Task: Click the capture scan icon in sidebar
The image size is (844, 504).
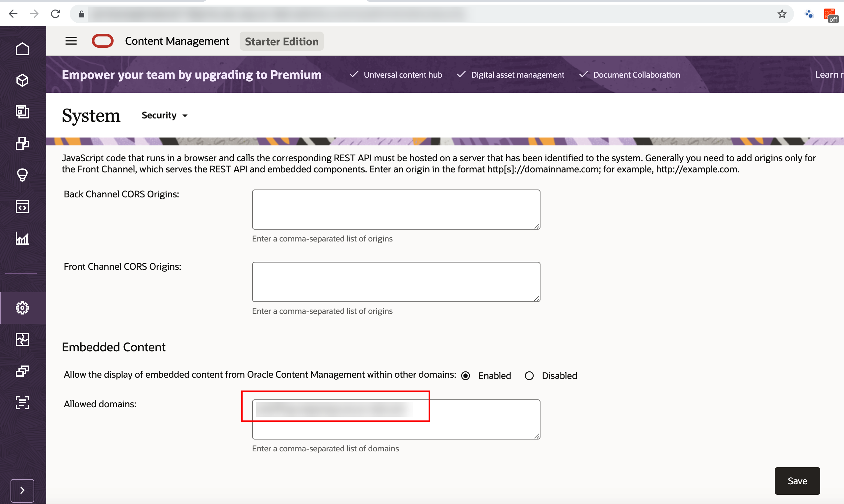Action: pyautogui.click(x=22, y=402)
